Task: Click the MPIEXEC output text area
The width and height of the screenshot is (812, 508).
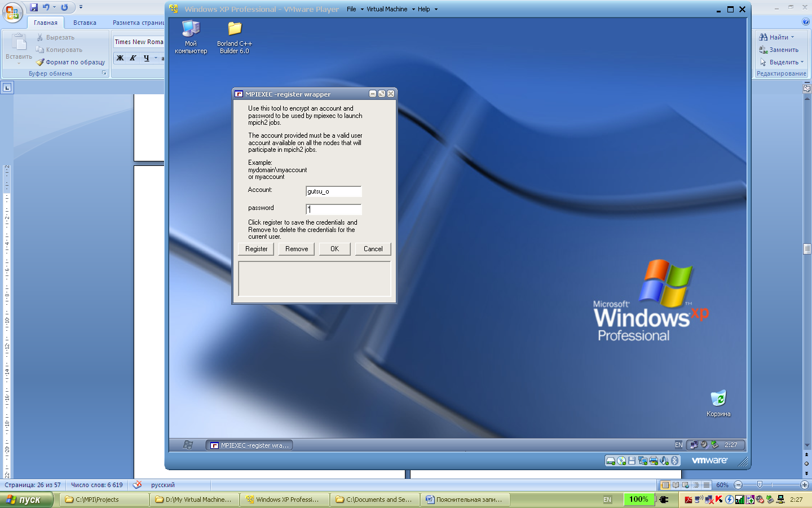Action: (315, 278)
